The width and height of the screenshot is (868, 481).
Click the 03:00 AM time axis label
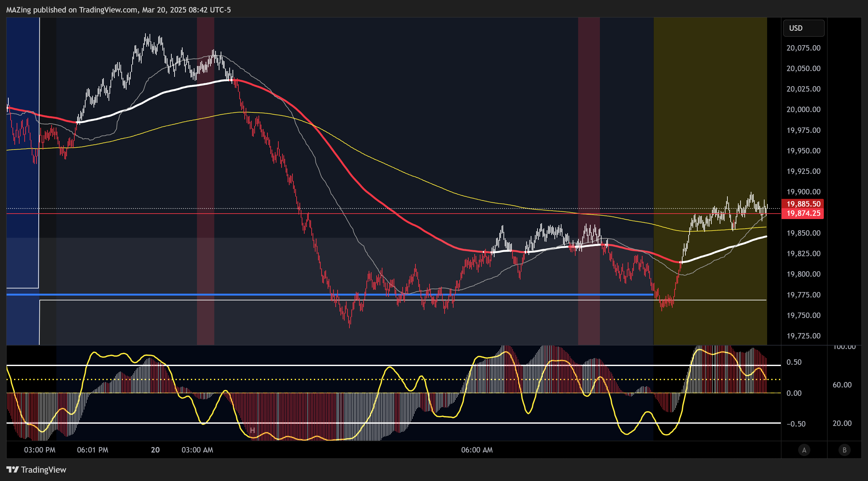(x=197, y=450)
